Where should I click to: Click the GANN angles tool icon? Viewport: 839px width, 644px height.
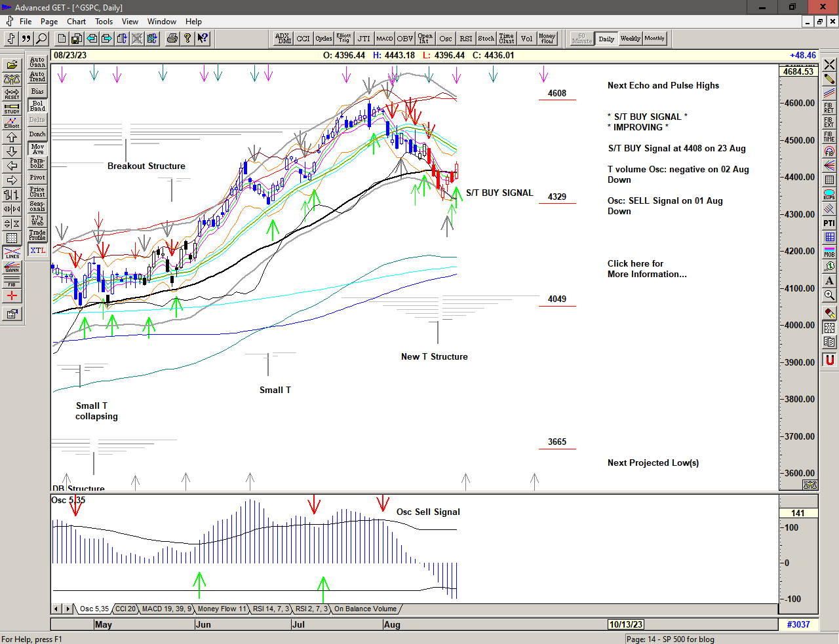[x=12, y=267]
